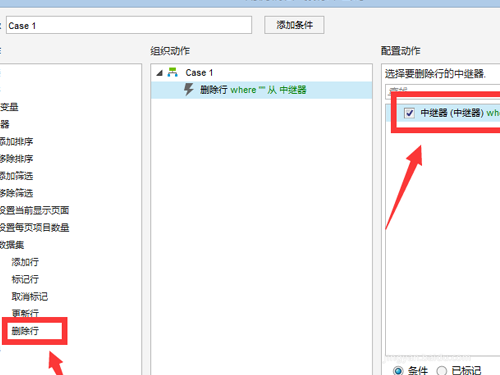
Task: Choose 添加筛选 action in the list
Action: click(x=17, y=176)
